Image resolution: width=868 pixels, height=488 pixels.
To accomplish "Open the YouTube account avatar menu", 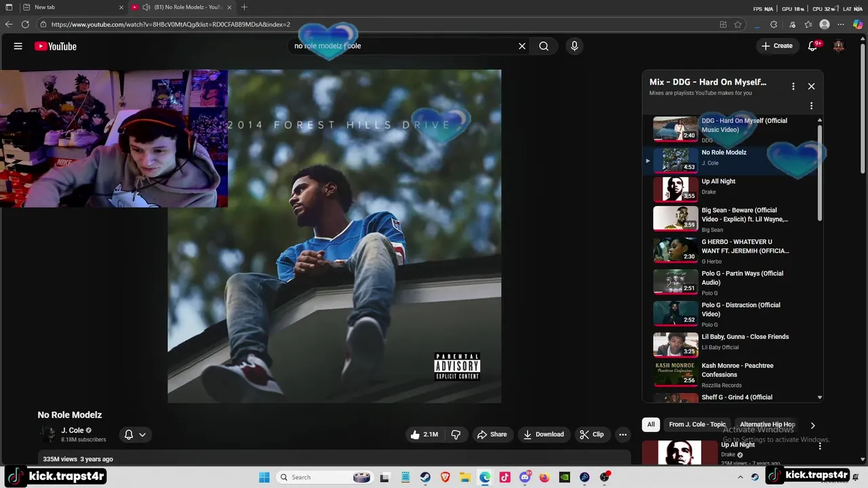I will pos(839,46).
